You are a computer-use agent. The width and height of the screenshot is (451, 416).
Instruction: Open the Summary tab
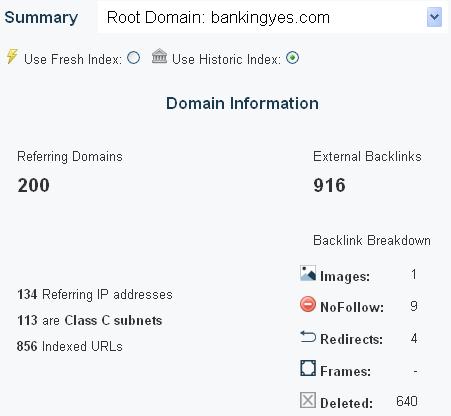tap(41, 17)
